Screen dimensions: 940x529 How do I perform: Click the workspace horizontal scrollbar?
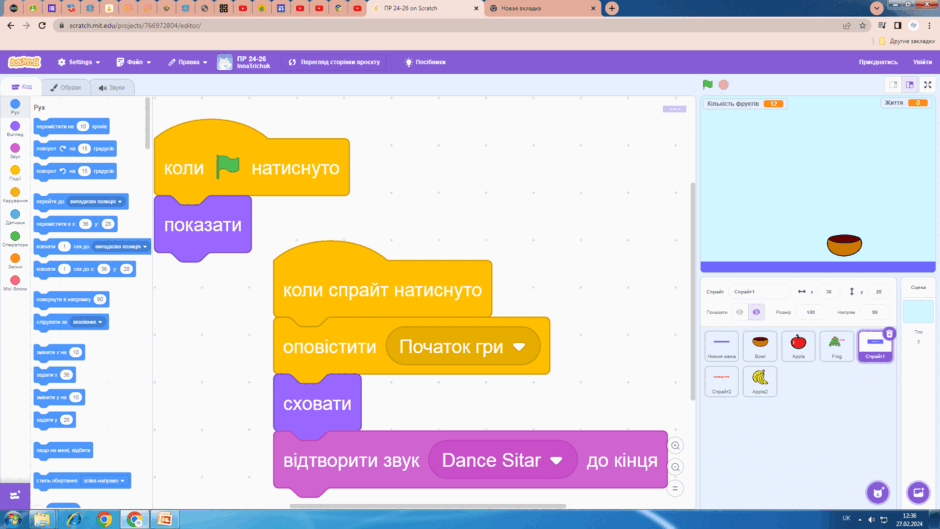427,506
